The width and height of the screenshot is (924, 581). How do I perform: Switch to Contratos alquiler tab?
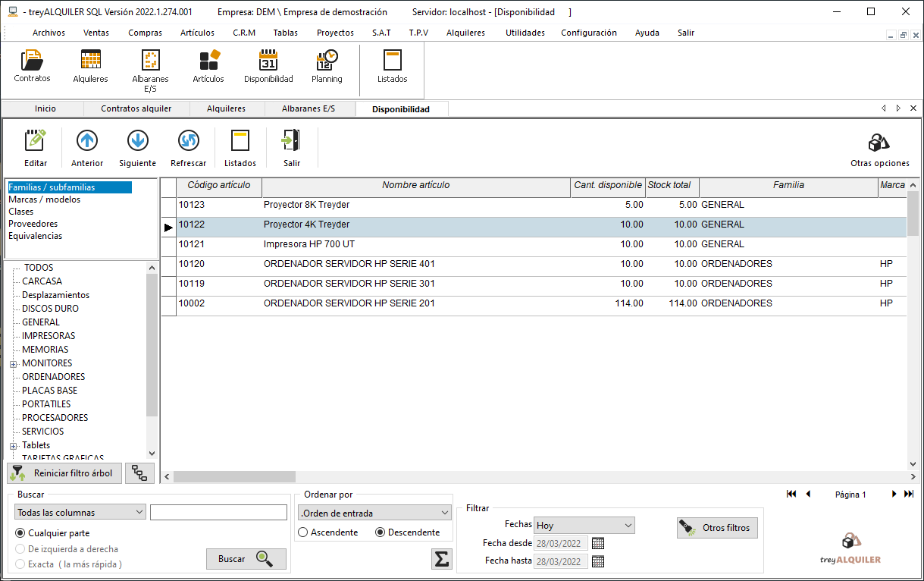136,108
